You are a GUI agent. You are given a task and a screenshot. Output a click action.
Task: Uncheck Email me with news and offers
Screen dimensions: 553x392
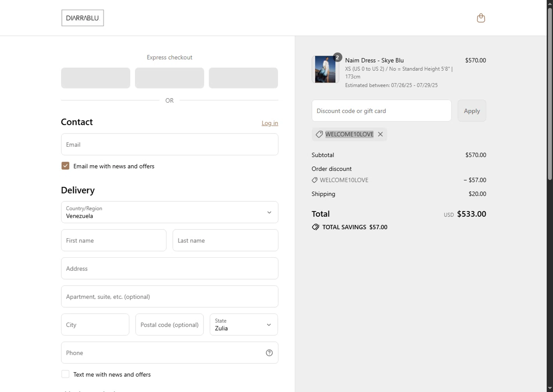pos(65,166)
